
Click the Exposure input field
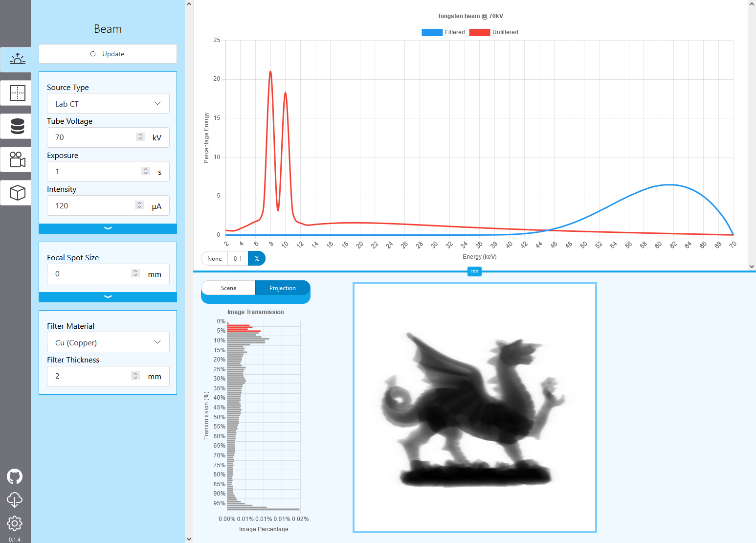coord(108,171)
